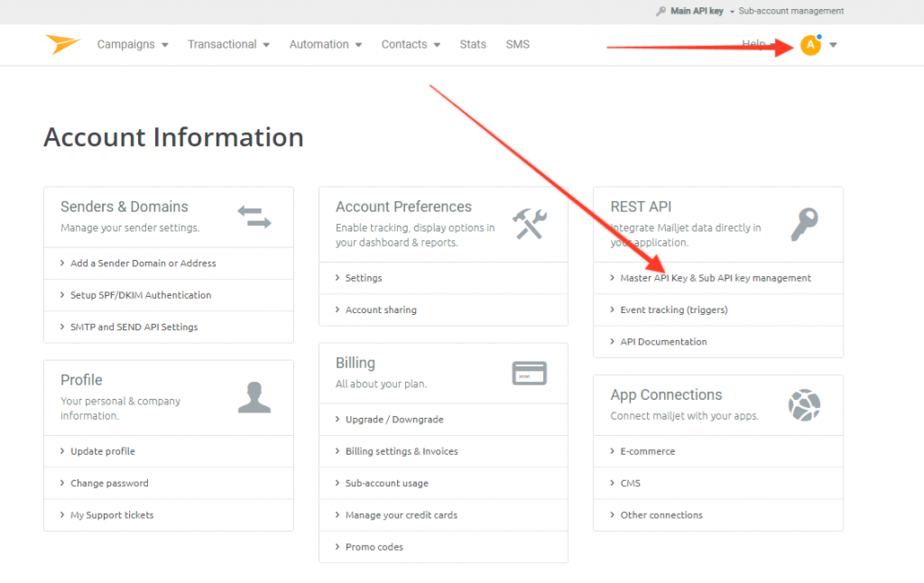Open the Contacts dropdown menu
924x583 pixels.
point(411,44)
